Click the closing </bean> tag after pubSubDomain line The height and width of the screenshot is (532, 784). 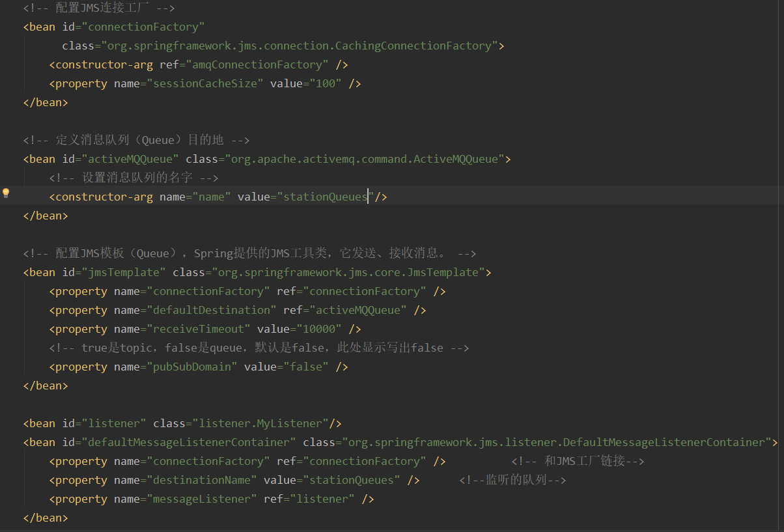pyautogui.click(x=46, y=386)
